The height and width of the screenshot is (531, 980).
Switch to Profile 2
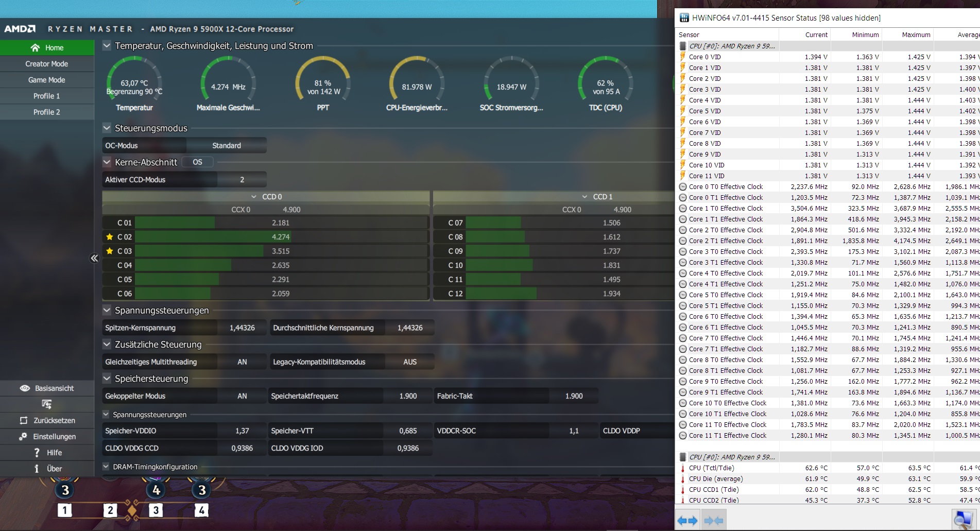click(47, 112)
